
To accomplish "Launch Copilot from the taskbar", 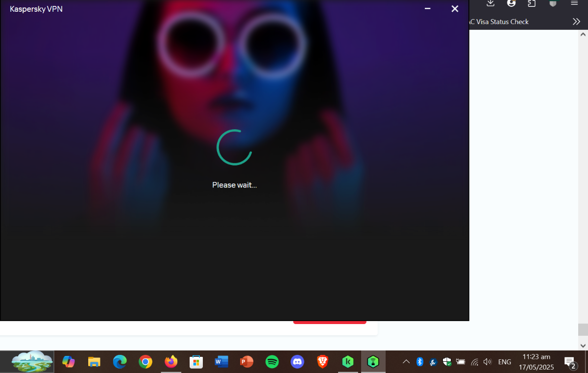I will click(x=69, y=362).
